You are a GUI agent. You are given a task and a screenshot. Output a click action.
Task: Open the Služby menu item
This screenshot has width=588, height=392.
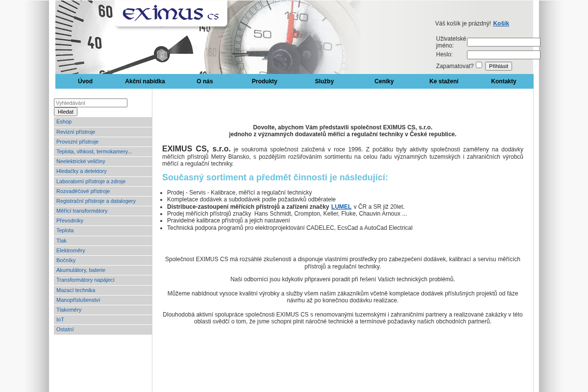pyautogui.click(x=324, y=81)
